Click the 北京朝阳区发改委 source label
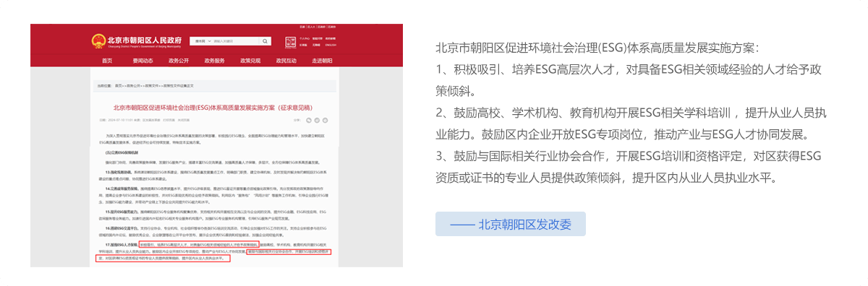 [x=511, y=224]
